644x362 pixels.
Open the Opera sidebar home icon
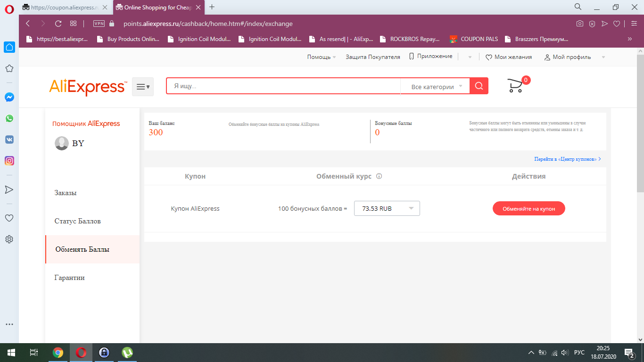pyautogui.click(x=9, y=47)
